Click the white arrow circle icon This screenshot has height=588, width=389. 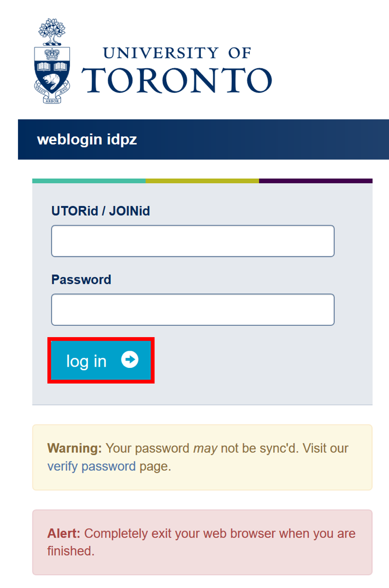(x=130, y=360)
